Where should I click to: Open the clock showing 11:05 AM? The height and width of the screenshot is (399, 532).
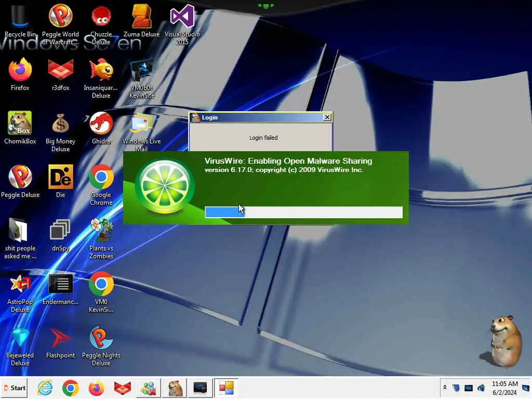point(504,388)
